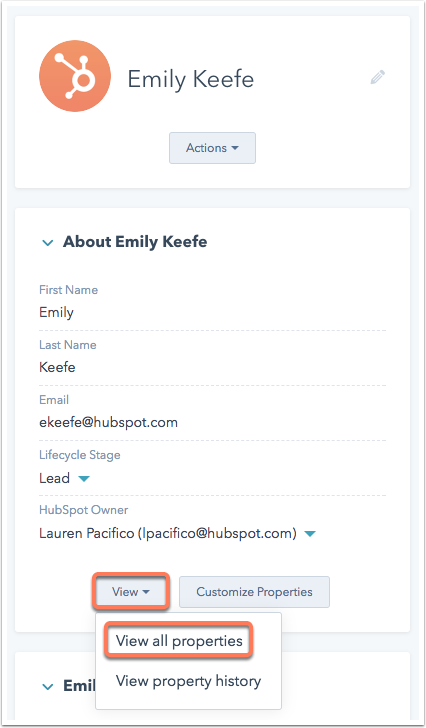The image size is (426, 728).
Task: Collapse the lower section with chevron
Action: (x=48, y=687)
